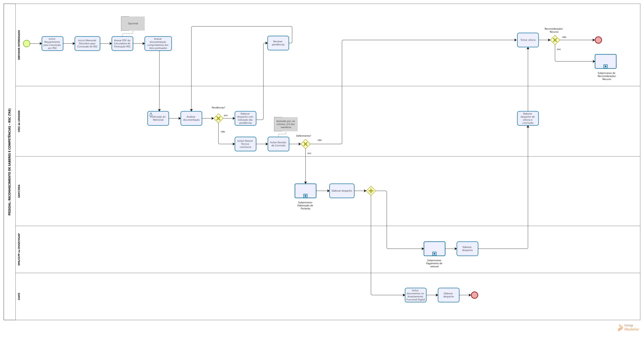
Task: Click the red end event in CIAFD lane
Action: pos(474,295)
